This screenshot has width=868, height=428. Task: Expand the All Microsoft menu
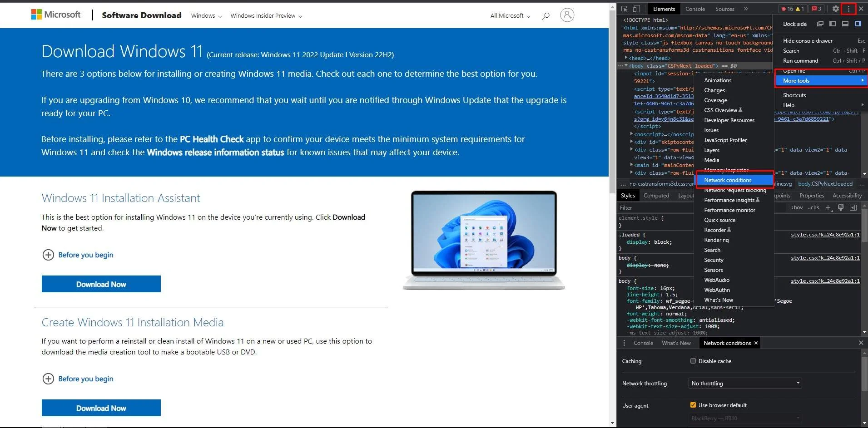(510, 16)
